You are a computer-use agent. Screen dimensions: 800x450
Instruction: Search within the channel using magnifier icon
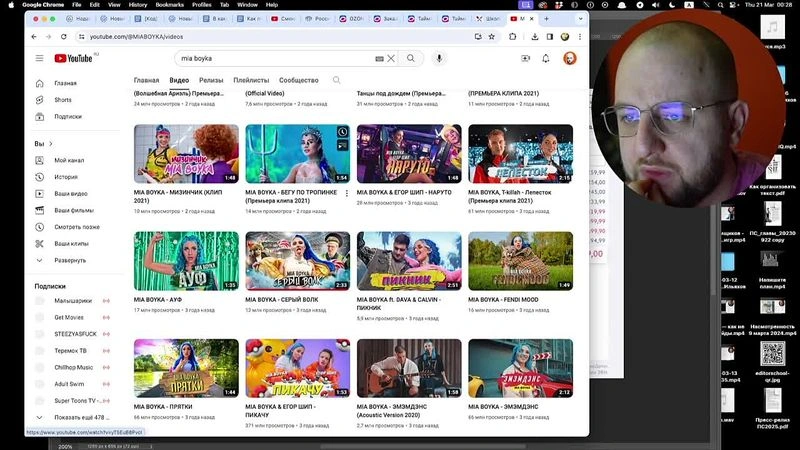click(336, 80)
